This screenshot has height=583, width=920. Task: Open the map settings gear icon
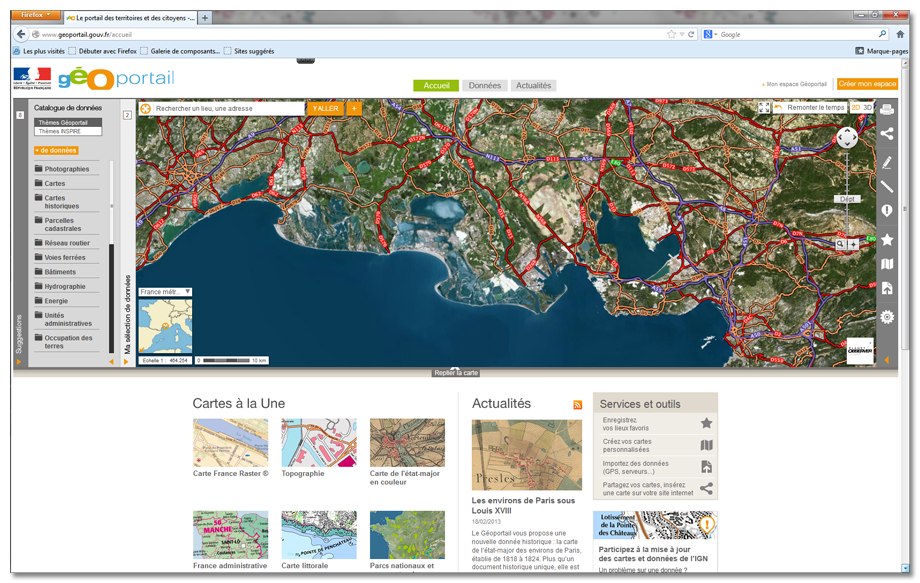point(886,317)
